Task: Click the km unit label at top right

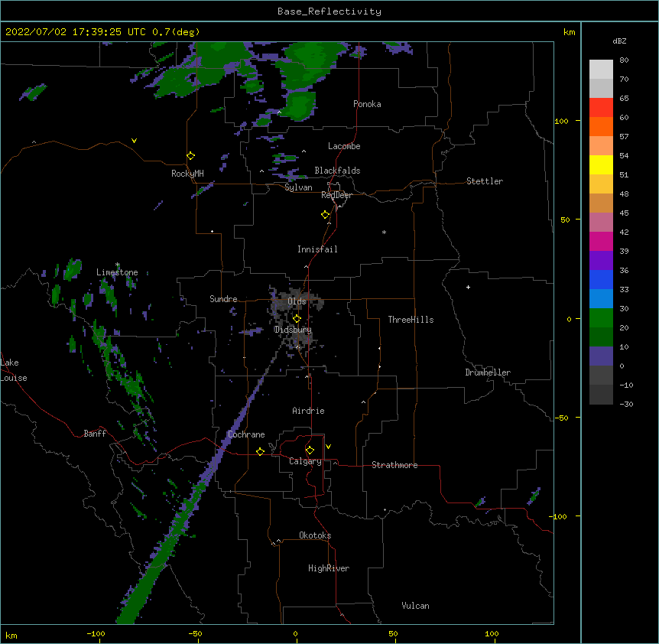Action: [x=569, y=32]
